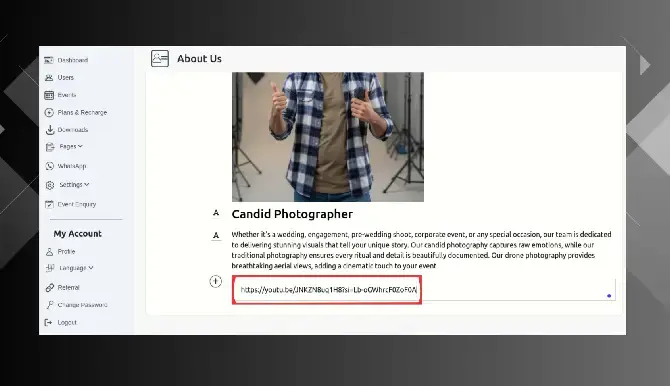Click the About Us page title
Viewport: 670px width, 386px height.
point(200,59)
